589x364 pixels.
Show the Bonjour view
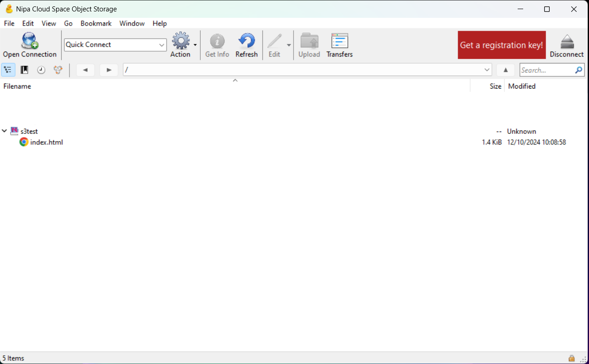[58, 70]
